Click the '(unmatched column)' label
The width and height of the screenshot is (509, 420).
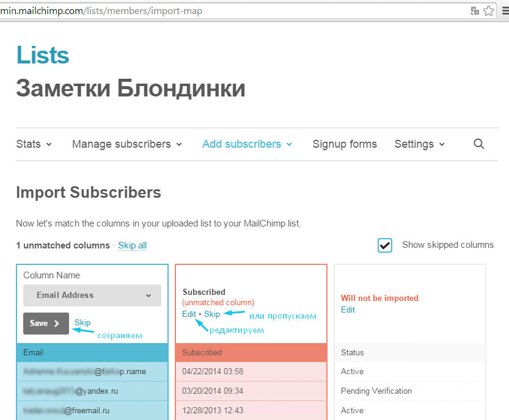point(218,303)
